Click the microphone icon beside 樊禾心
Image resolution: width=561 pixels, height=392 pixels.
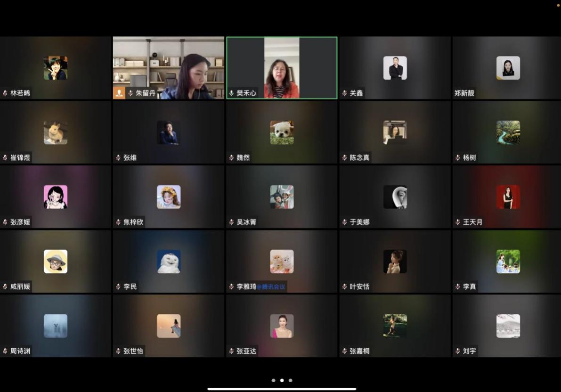click(231, 93)
